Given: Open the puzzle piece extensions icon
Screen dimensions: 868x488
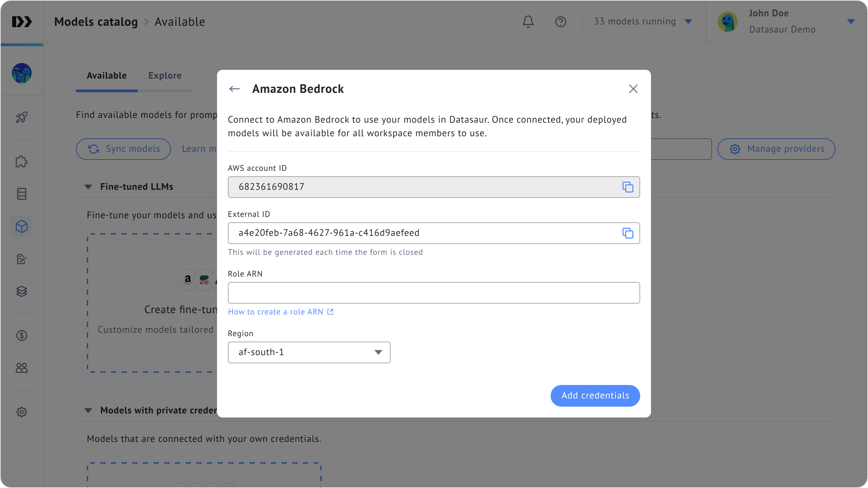Looking at the screenshot, I should [22, 162].
